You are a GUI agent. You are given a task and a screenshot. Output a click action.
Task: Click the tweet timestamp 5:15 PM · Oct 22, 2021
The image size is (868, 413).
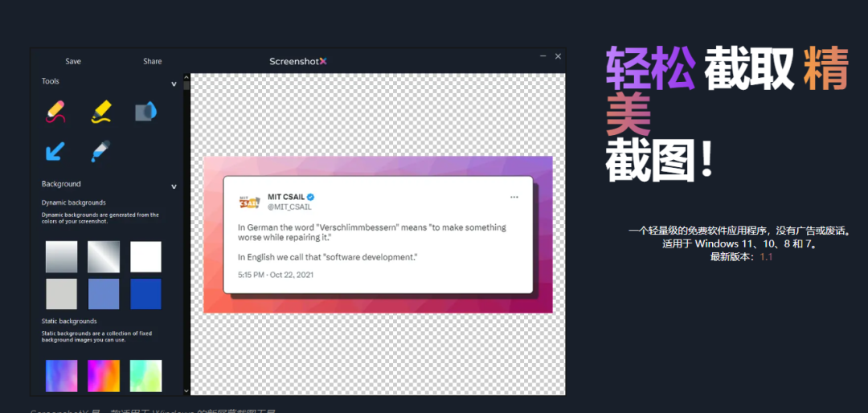coord(276,275)
